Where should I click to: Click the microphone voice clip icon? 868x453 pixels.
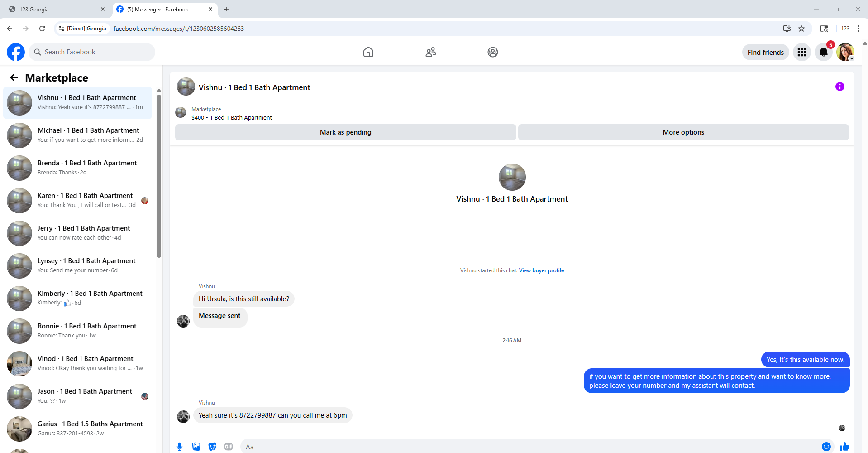[x=180, y=447]
